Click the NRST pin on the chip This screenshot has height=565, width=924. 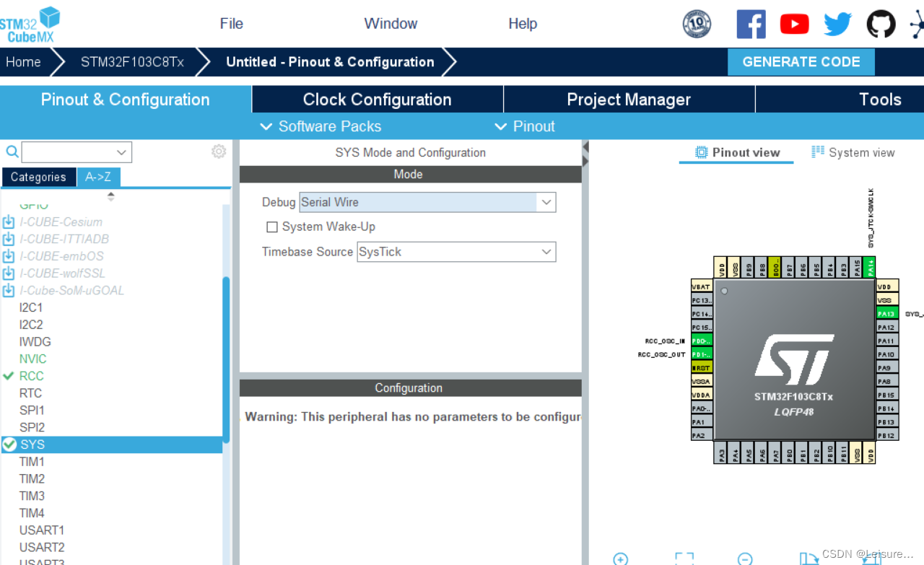702,368
